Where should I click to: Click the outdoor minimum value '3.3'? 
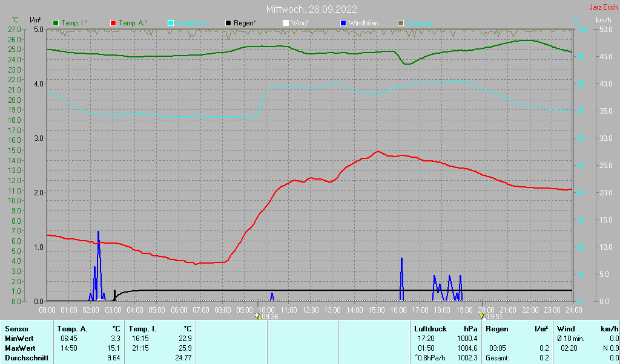[x=116, y=339]
